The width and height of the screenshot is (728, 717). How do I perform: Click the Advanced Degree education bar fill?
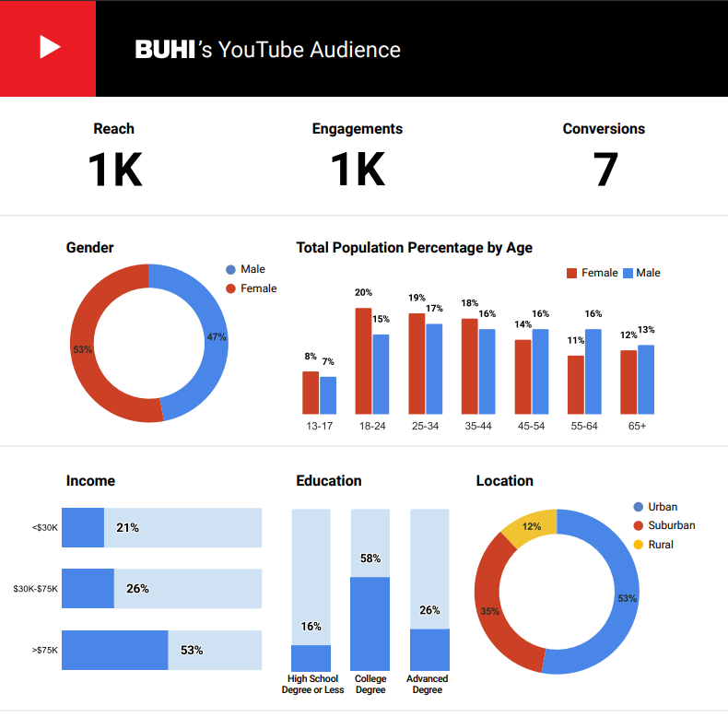pos(429,650)
